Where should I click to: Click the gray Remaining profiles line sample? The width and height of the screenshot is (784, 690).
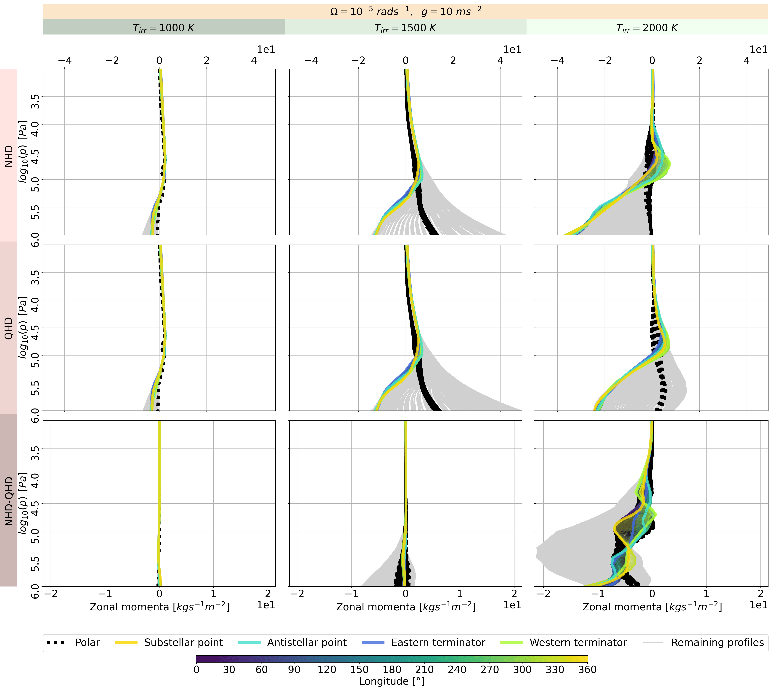click(653, 642)
